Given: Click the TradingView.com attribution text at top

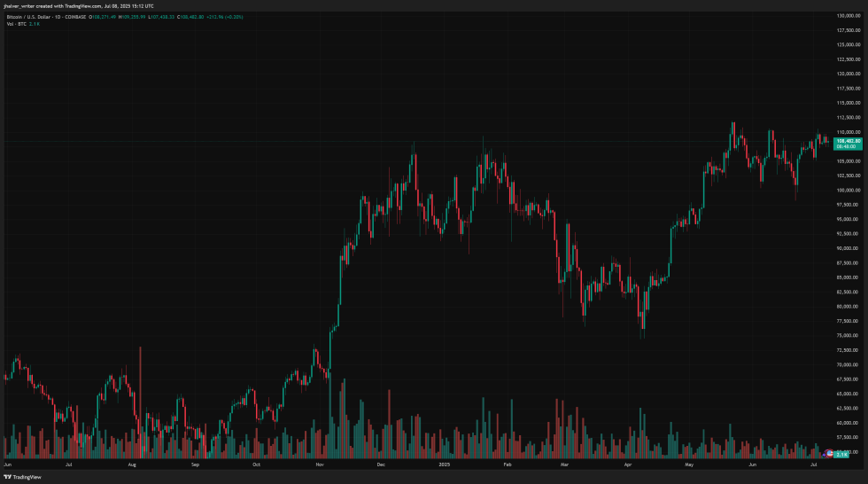Looking at the screenshot, I should pos(75,5).
